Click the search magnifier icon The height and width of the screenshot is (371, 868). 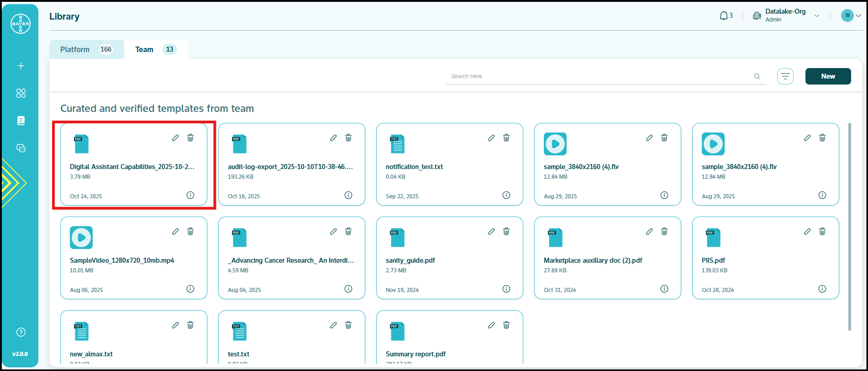[757, 76]
